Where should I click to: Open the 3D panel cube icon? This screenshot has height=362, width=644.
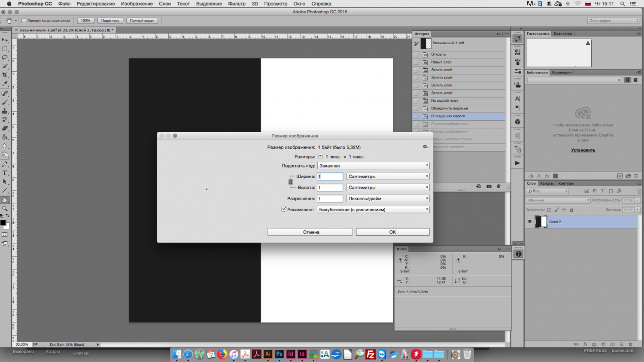pos(517,122)
